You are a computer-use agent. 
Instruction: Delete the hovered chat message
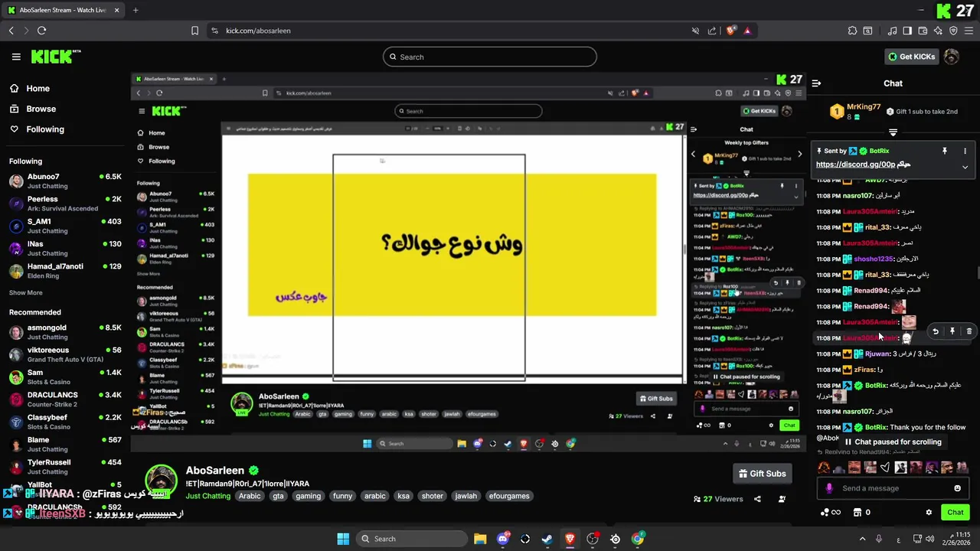969,331
